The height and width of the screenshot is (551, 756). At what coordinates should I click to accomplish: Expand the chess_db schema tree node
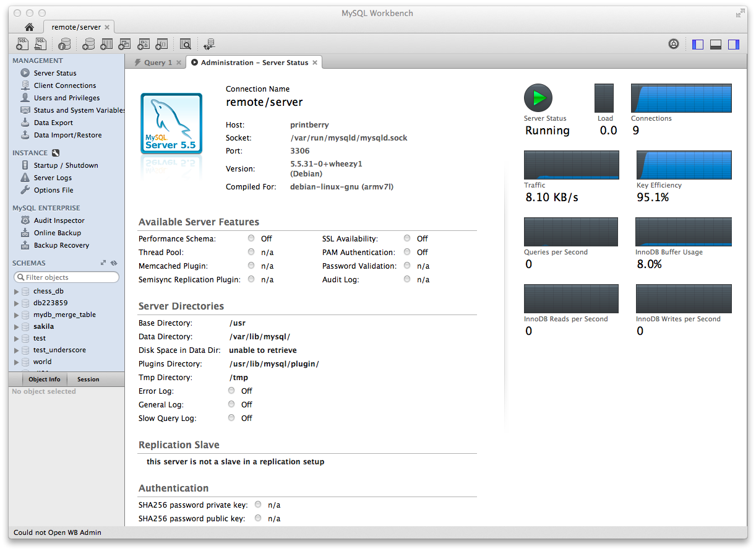[x=17, y=292]
